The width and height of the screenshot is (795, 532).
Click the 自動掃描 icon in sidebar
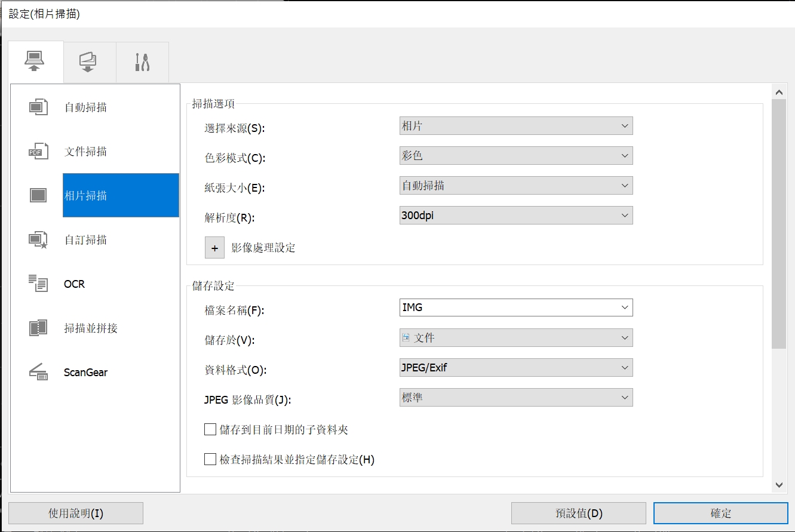pyautogui.click(x=38, y=107)
